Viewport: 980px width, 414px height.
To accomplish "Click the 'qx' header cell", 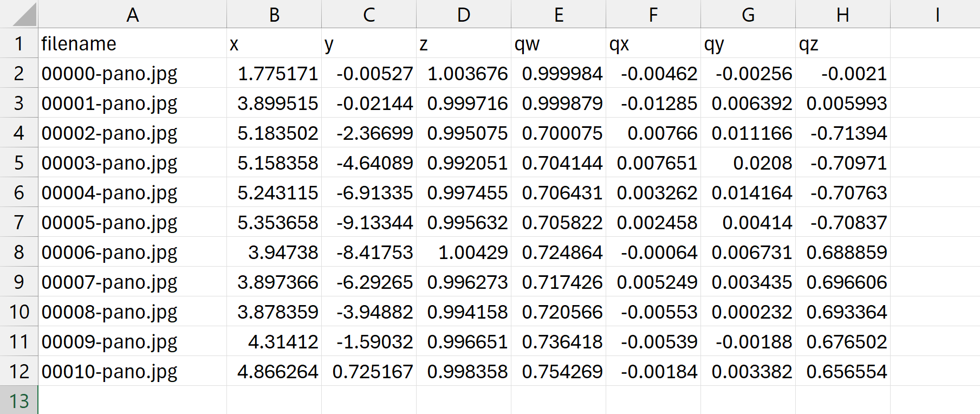I will [653, 43].
